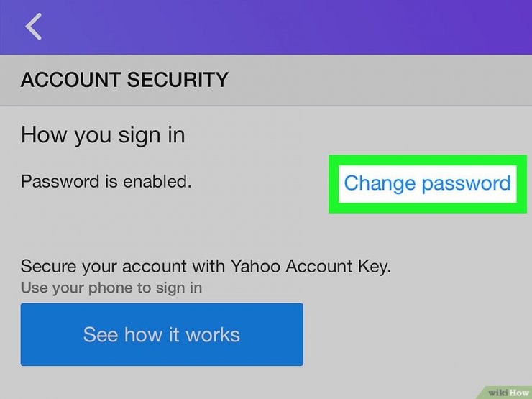This screenshot has width=532, height=399.
Task: Tap the back arrow icon
Action: [33, 27]
